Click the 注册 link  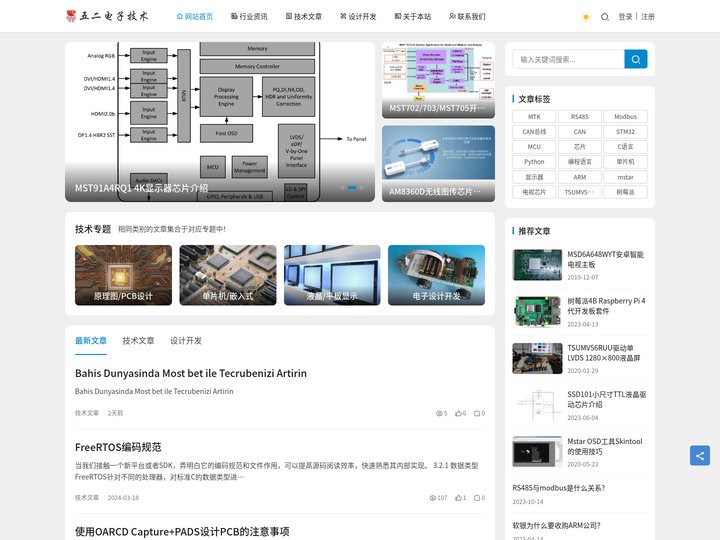[x=647, y=17]
